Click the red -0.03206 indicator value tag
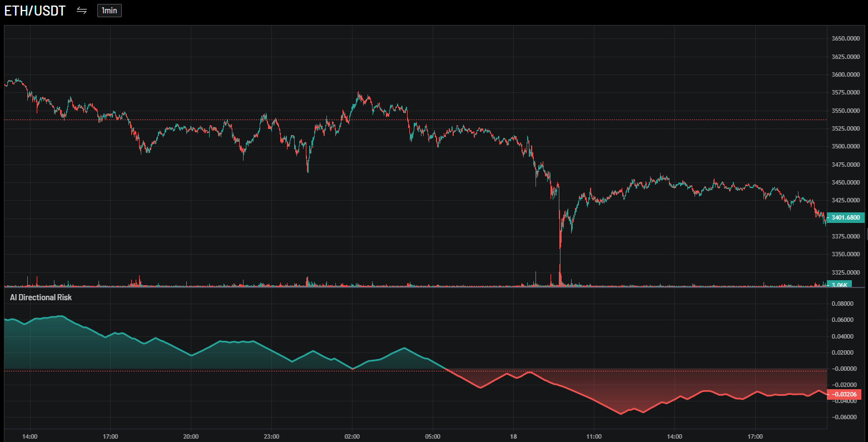This screenshot has width=868, height=442. 844,394
